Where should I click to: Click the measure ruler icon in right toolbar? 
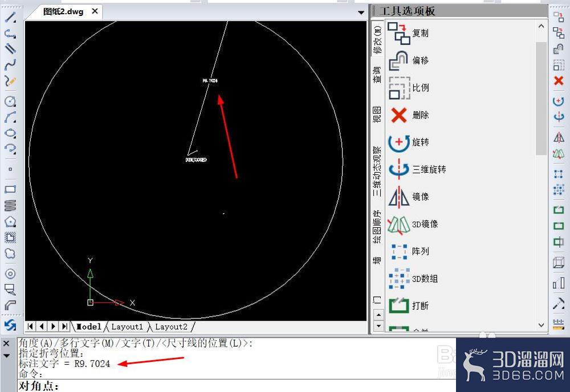click(x=559, y=323)
